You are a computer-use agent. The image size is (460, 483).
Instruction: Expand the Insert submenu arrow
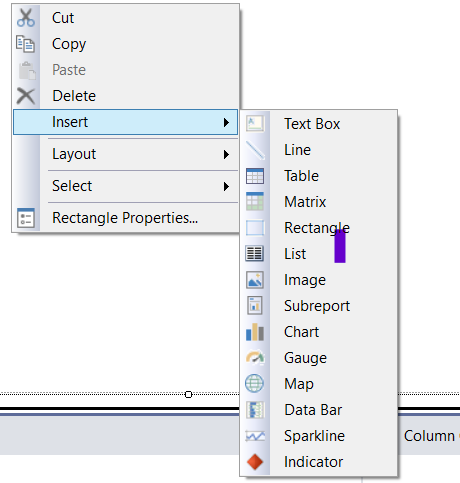pos(226,122)
